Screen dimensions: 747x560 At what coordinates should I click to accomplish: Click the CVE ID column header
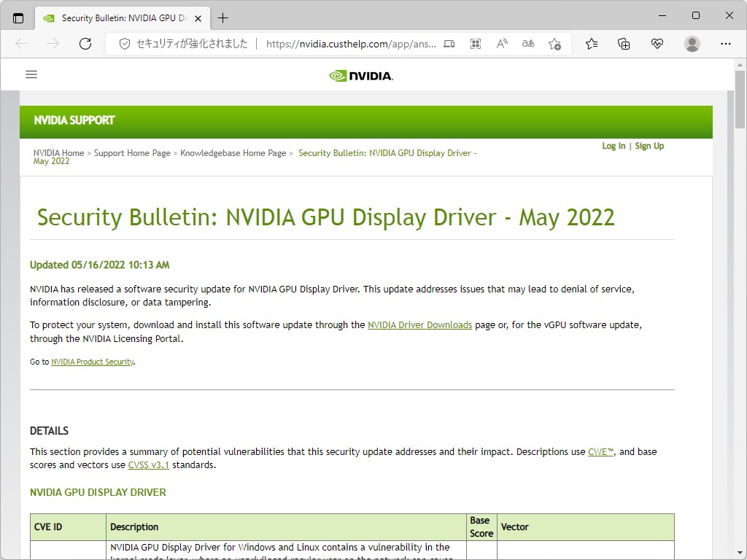[x=68, y=527]
